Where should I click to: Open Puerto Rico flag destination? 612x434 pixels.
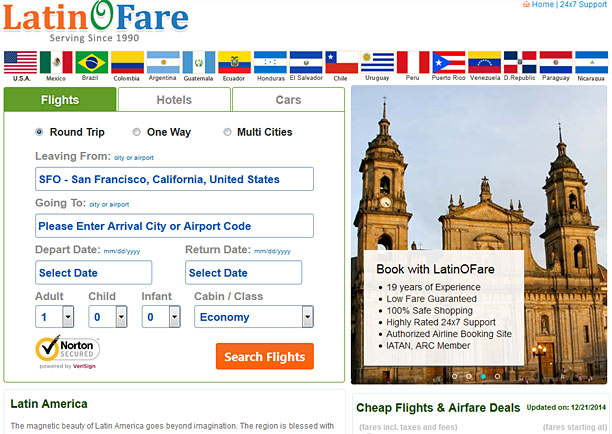449,62
